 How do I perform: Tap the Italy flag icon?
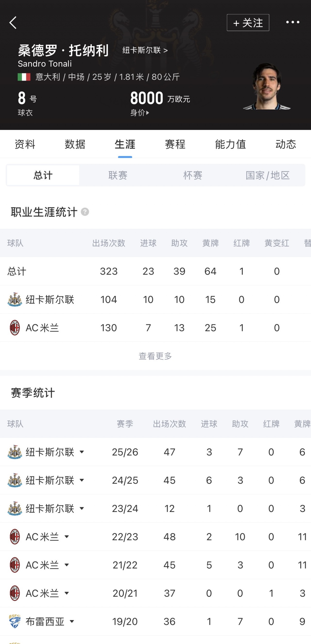point(24,77)
